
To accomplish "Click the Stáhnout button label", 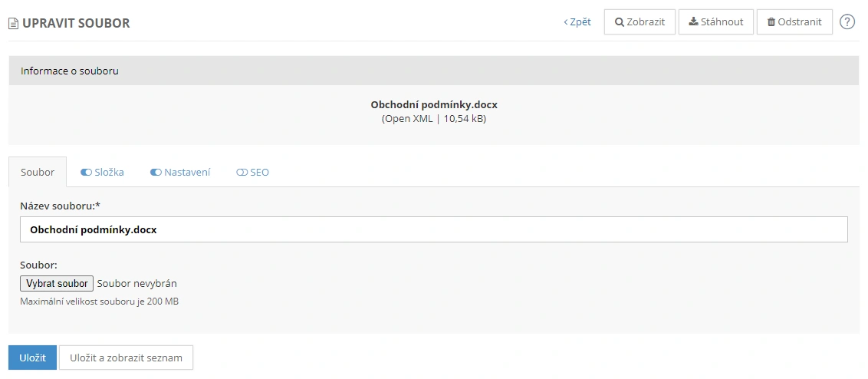I will click(x=722, y=22).
